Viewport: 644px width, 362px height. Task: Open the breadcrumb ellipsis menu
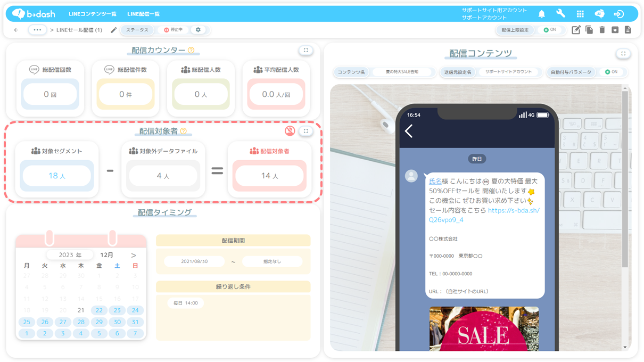[37, 30]
